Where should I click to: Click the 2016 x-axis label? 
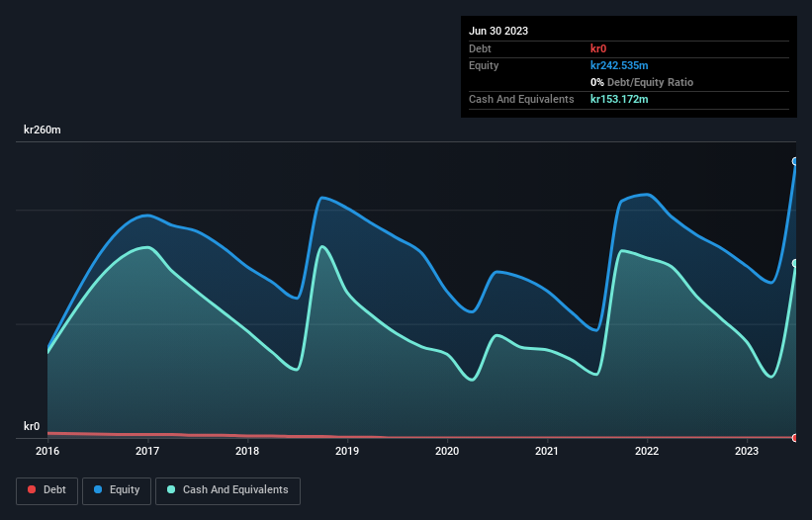[x=47, y=451]
